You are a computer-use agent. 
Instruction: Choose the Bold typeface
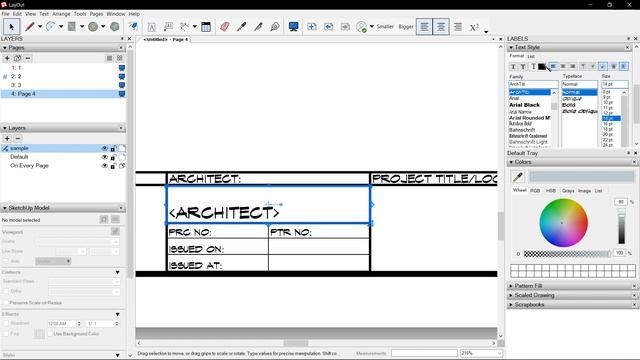(x=569, y=105)
